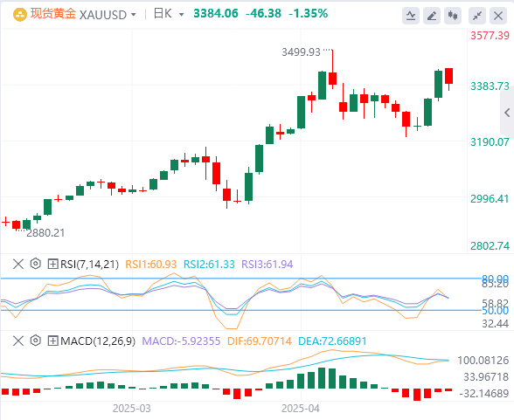Expand RSI panel with plus box
This screenshot has height=420, width=514.
[52, 264]
